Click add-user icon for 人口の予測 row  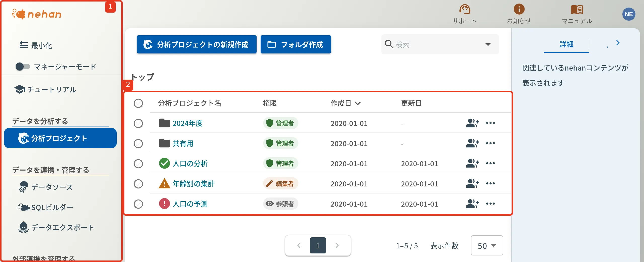point(472,204)
